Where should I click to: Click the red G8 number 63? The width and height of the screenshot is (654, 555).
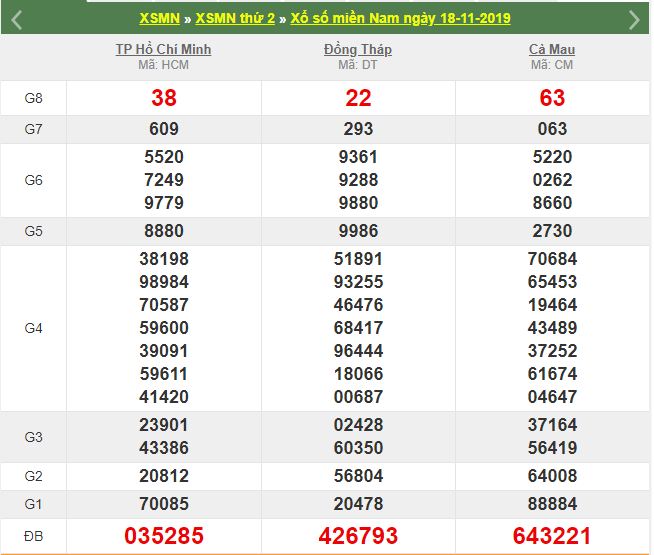click(x=552, y=98)
